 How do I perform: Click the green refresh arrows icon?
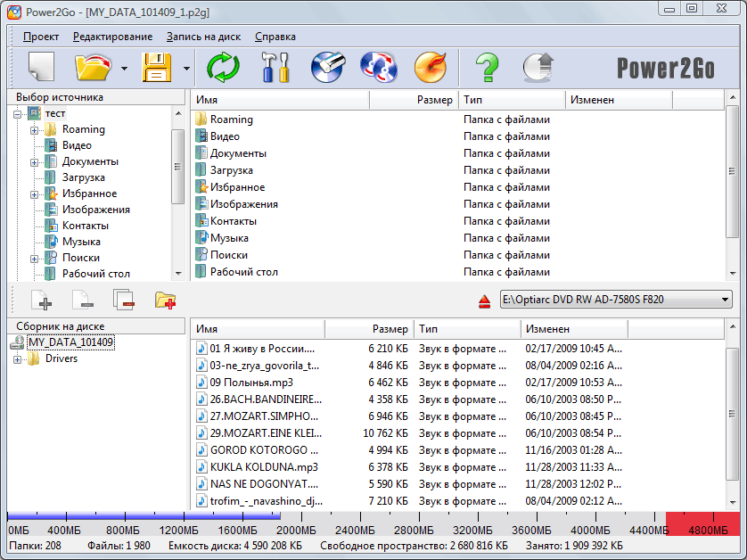click(x=223, y=67)
